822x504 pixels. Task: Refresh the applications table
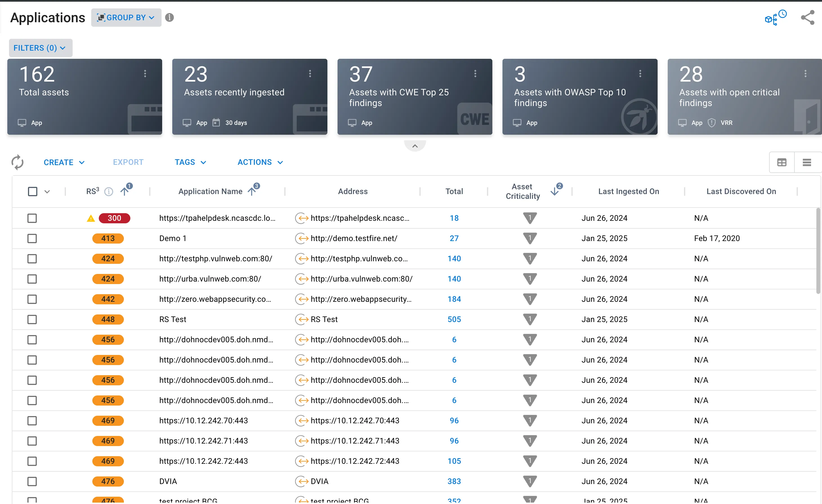17,162
